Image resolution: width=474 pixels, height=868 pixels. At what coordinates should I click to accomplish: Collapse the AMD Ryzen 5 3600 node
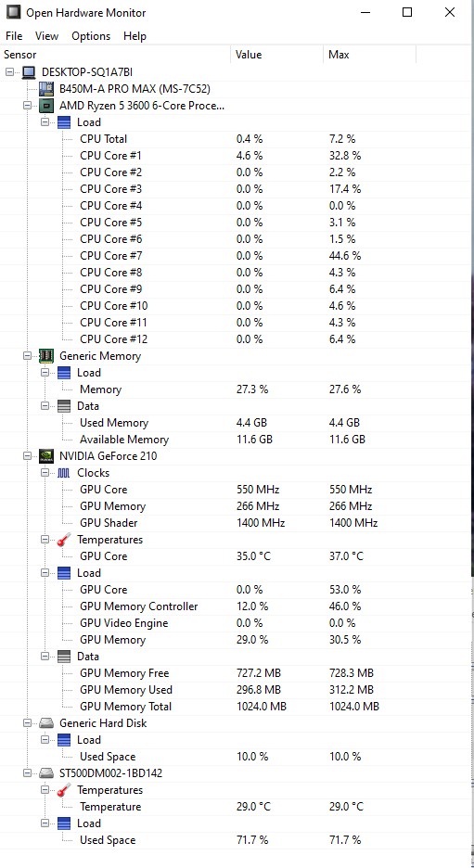click(27, 105)
